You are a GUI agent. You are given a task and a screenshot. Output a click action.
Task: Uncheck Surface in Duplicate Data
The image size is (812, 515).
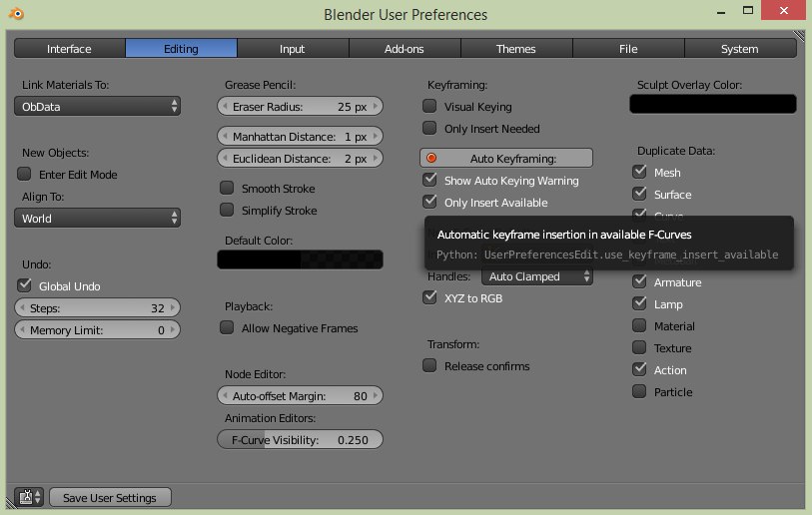(639, 194)
